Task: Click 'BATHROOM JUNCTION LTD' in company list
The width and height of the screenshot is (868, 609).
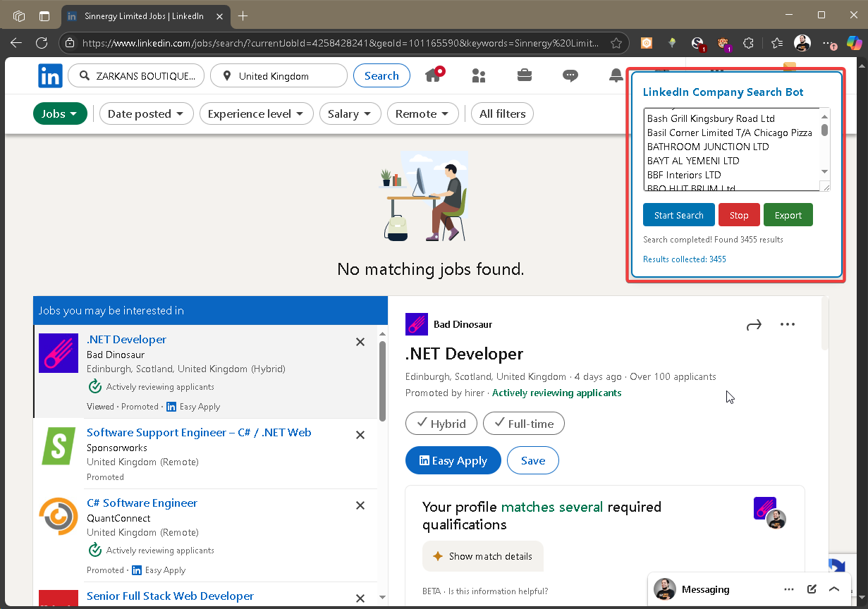Action: tap(708, 147)
